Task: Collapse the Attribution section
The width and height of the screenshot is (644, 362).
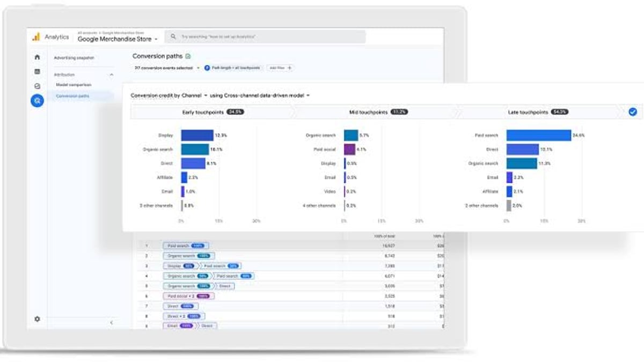Action: coord(111,75)
